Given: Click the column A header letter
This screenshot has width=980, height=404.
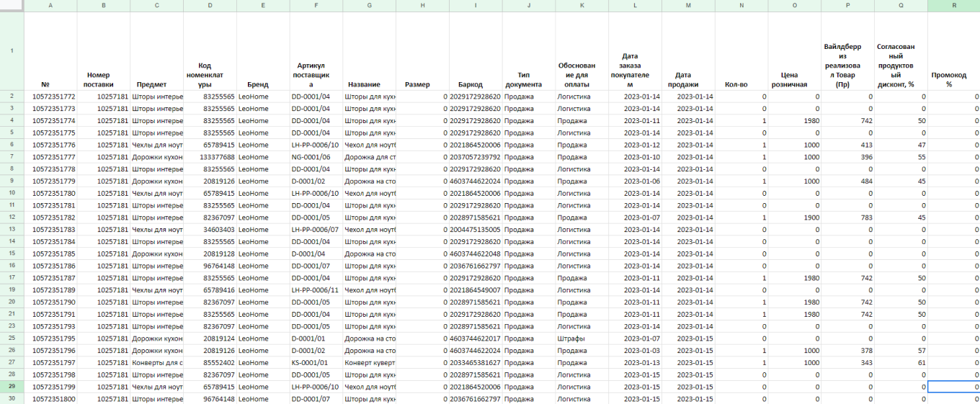Looking at the screenshot, I should pyautogui.click(x=50, y=6).
